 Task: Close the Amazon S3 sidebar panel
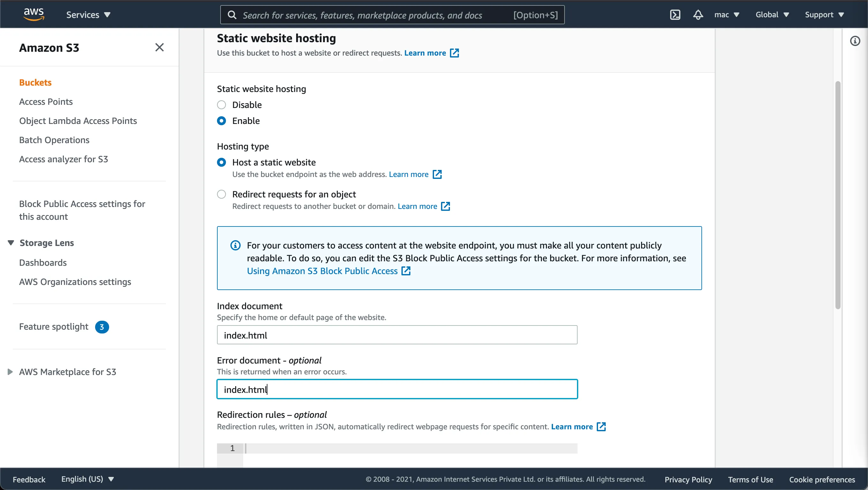159,48
